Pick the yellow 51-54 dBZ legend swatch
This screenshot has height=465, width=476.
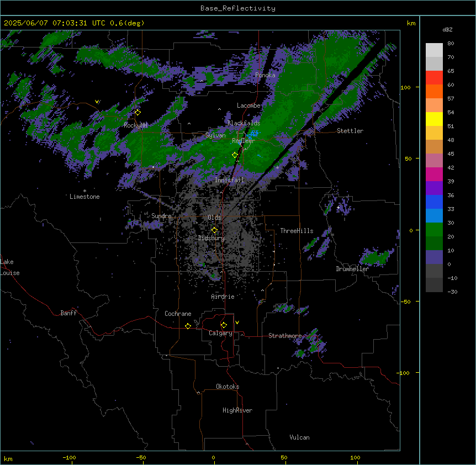[x=434, y=119]
